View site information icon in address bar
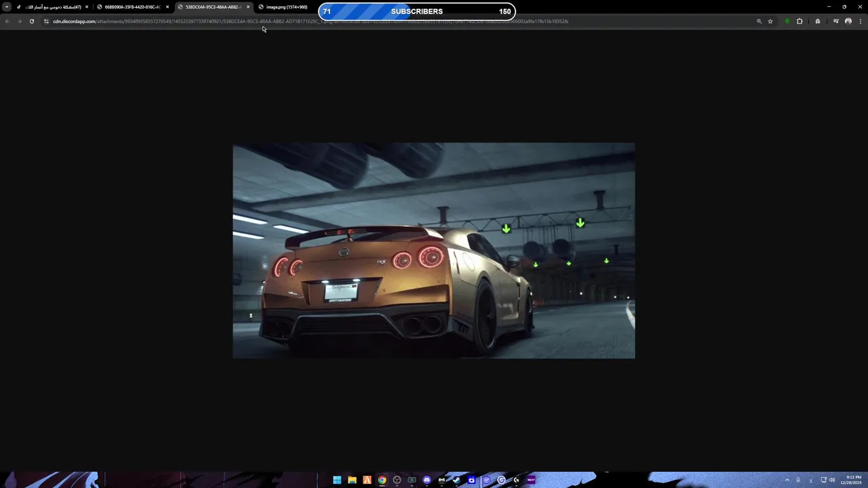The width and height of the screenshot is (868, 488). (x=46, y=21)
